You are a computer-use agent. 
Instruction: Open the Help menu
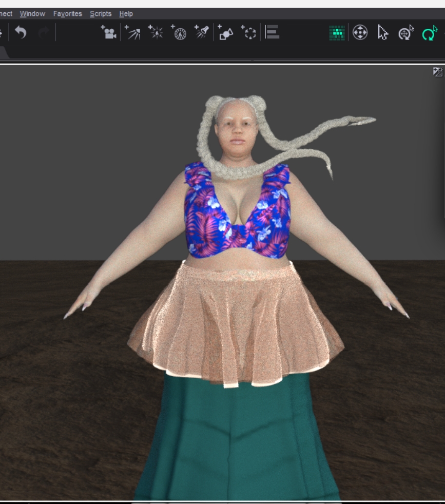click(126, 14)
